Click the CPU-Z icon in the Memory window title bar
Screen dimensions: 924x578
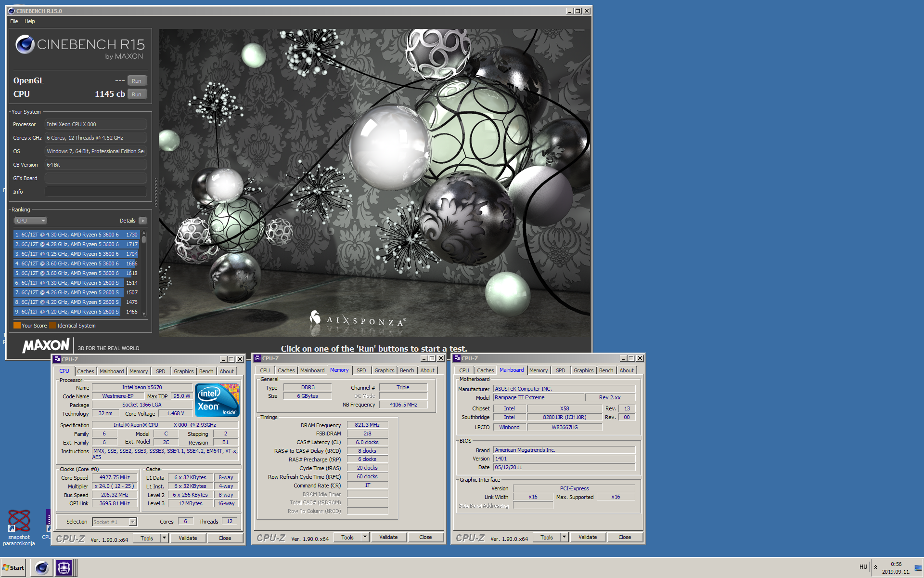click(257, 358)
